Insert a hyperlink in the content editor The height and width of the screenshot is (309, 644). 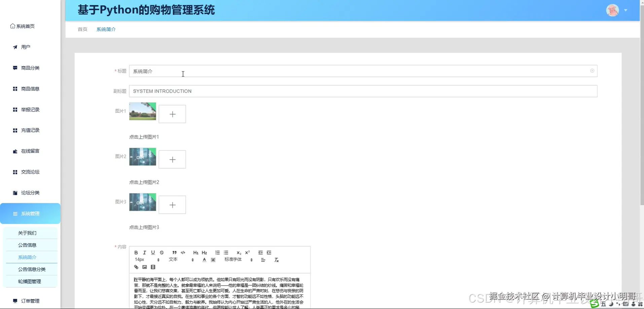point(136,267)
